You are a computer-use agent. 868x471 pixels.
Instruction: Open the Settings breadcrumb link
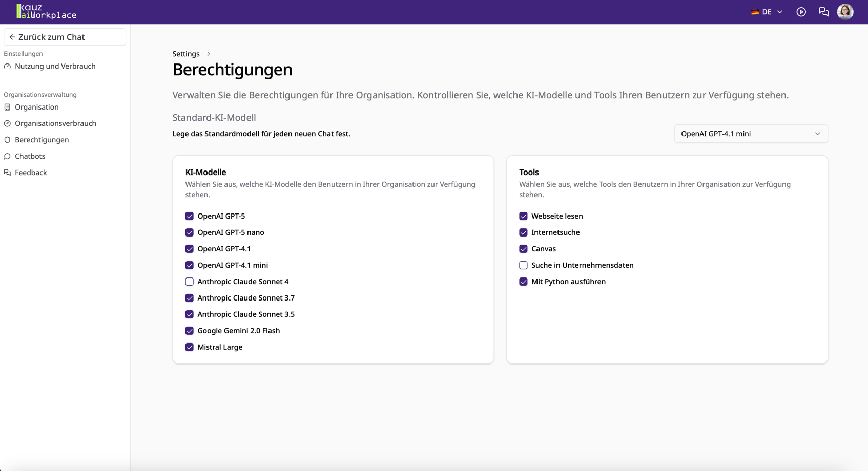pyautogui.click(x=185, y=53)
